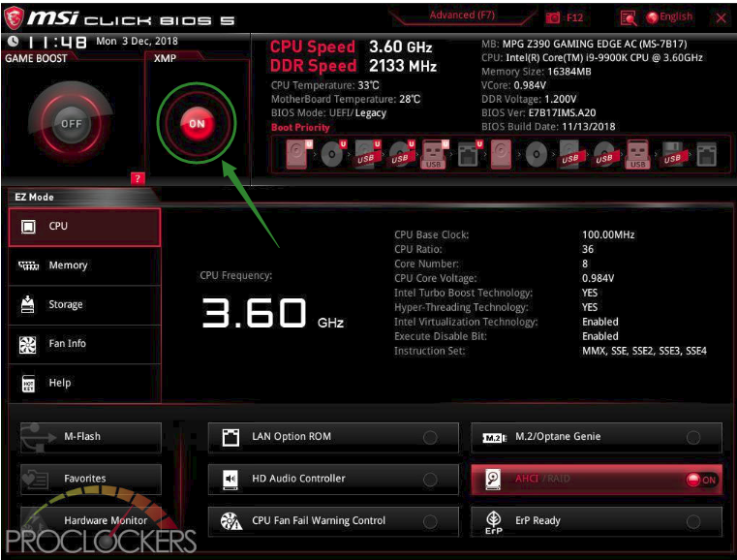Select the legacy CD/DVD boot icon without U badge
Screen dimensions: 737x560
pyautogui.click(x=537, y=154)
